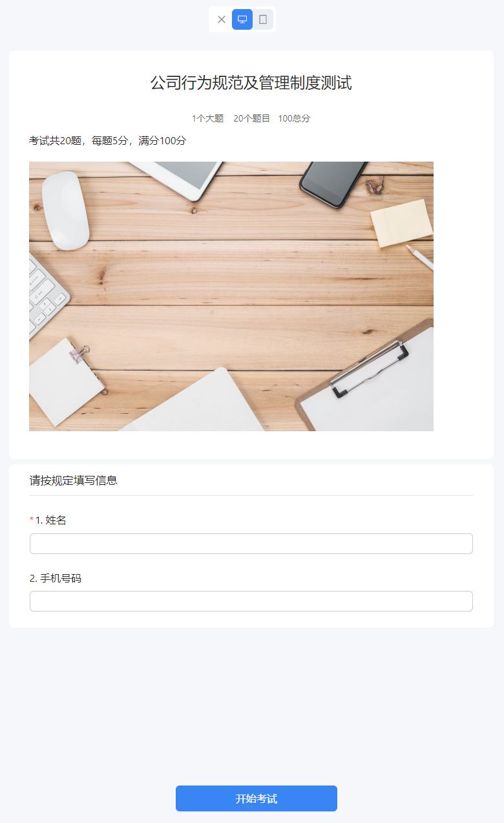Click the 手机号码 field label
Viewport: 504px width, 823px height.
(x=61, y=578)
